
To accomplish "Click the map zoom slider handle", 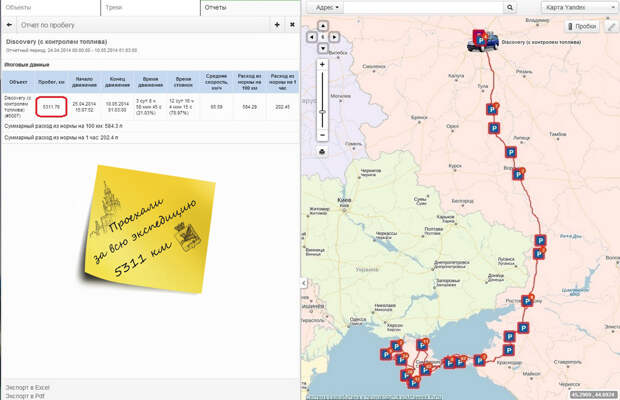I will click(x=322, y=111).
